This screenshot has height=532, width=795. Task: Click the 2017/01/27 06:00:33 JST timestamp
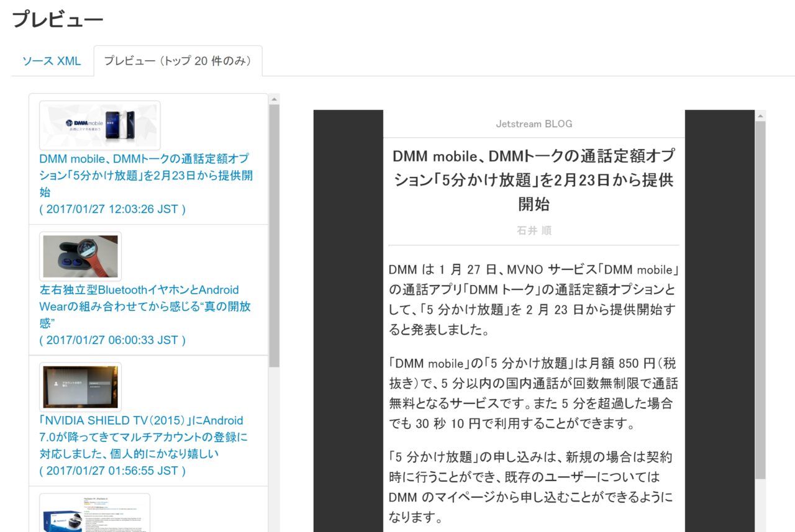tap(112, 340)
